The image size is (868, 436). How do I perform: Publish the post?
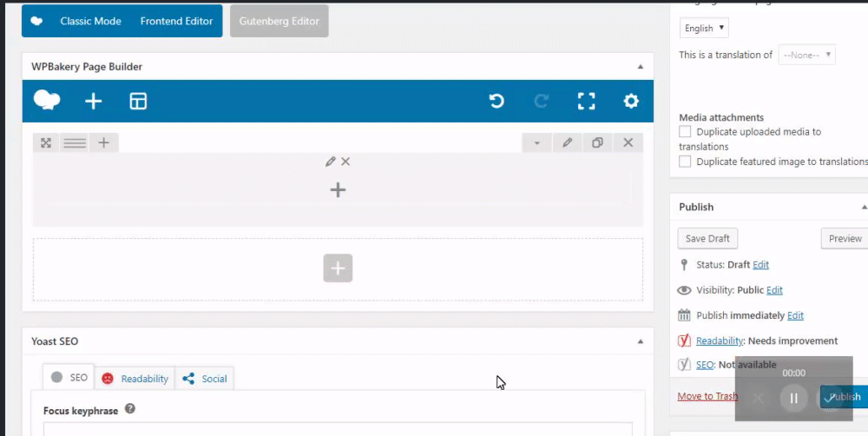pos(845,397)
